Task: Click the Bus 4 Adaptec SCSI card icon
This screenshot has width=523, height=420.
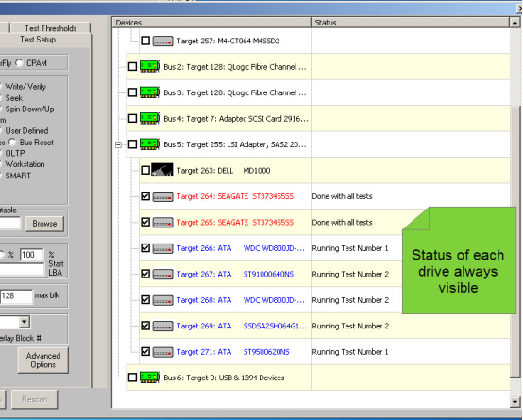Action: click(149, 118)
